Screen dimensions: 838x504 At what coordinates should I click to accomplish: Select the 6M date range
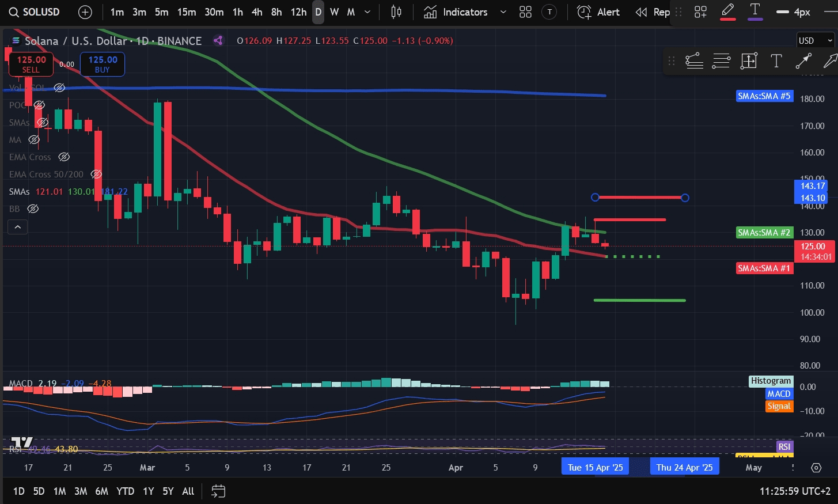tap(101, 491)
